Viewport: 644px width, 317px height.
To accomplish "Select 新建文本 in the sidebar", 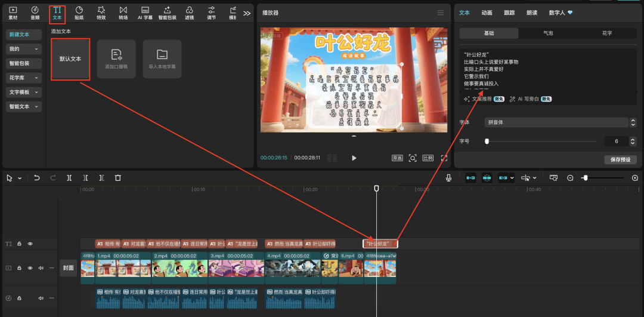I will pyautogui.click(x=24, y=35).
